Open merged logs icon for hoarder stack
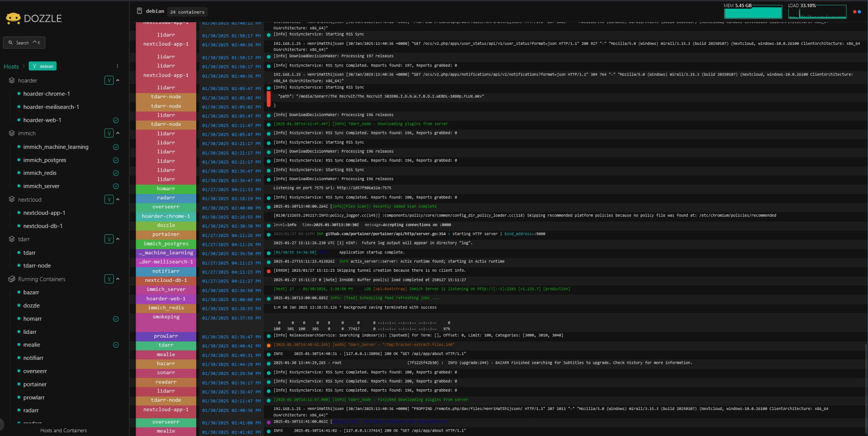The height and width of the screenshot is (436, 868). coord(109,80)
